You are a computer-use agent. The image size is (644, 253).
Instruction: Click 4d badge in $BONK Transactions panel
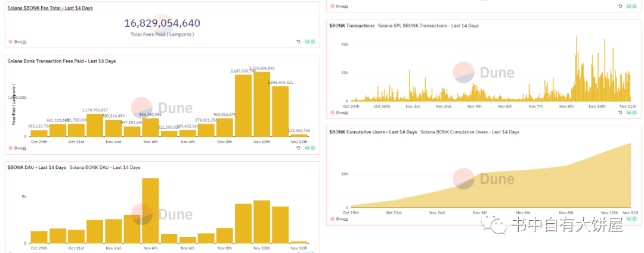631,113
